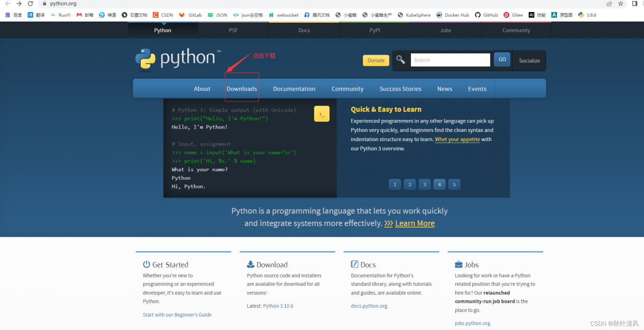The height and width of the screenshot is (330, 644).
Task: Open 'Start with our Beginner's Guide' link
Action: click(177, 315)
